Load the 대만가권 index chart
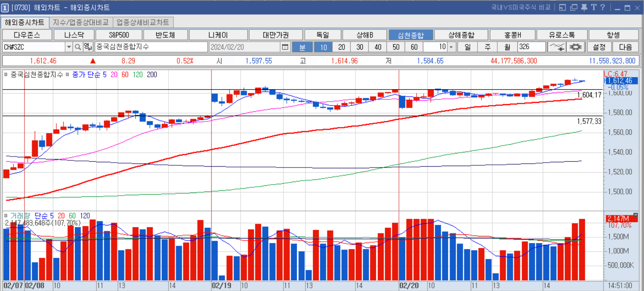The height and width of the screenshot is (291, 644). [276, 35]
